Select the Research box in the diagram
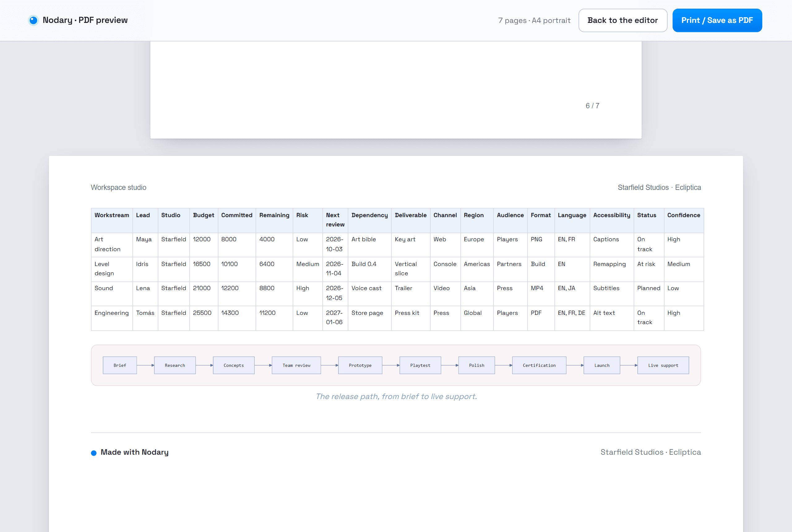The width and height of the screenshot is (792, 532). click(175, 365)
